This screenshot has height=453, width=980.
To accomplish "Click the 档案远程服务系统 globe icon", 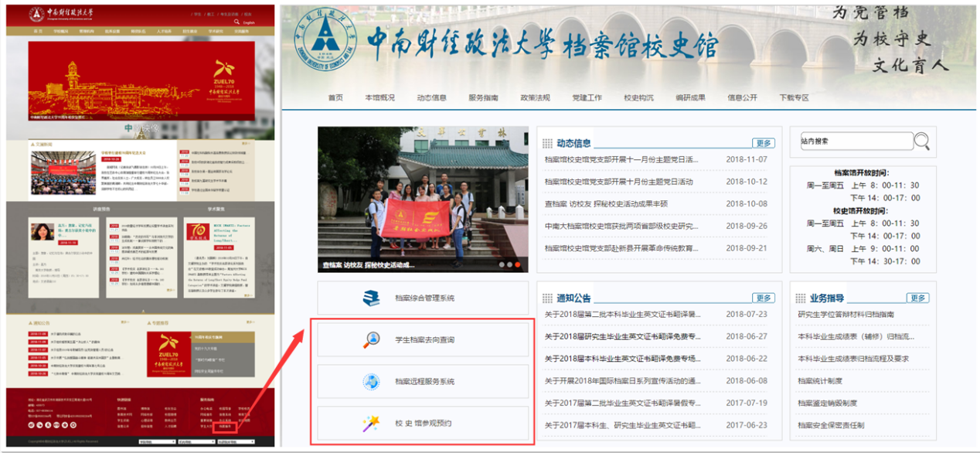I will pos(372,382).
